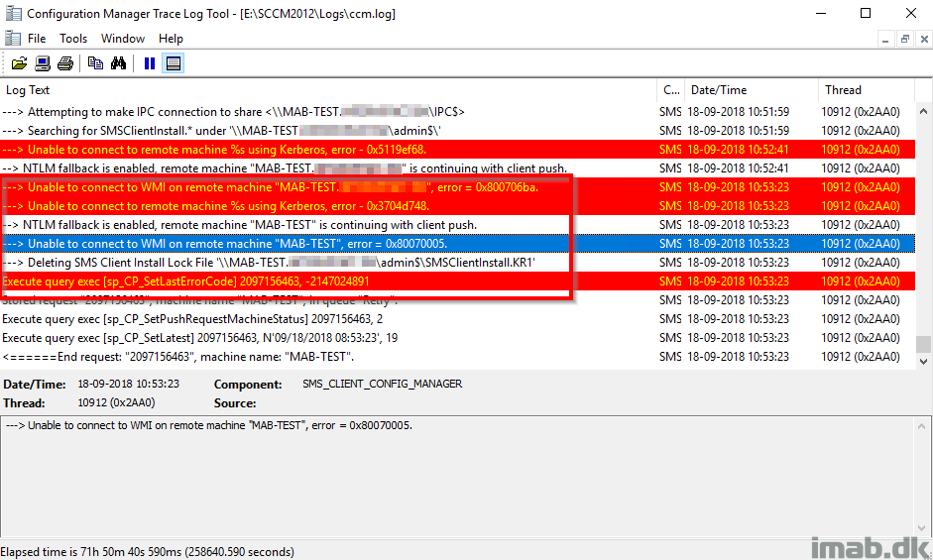
Task: Open the Help menu
Action: 171,39
